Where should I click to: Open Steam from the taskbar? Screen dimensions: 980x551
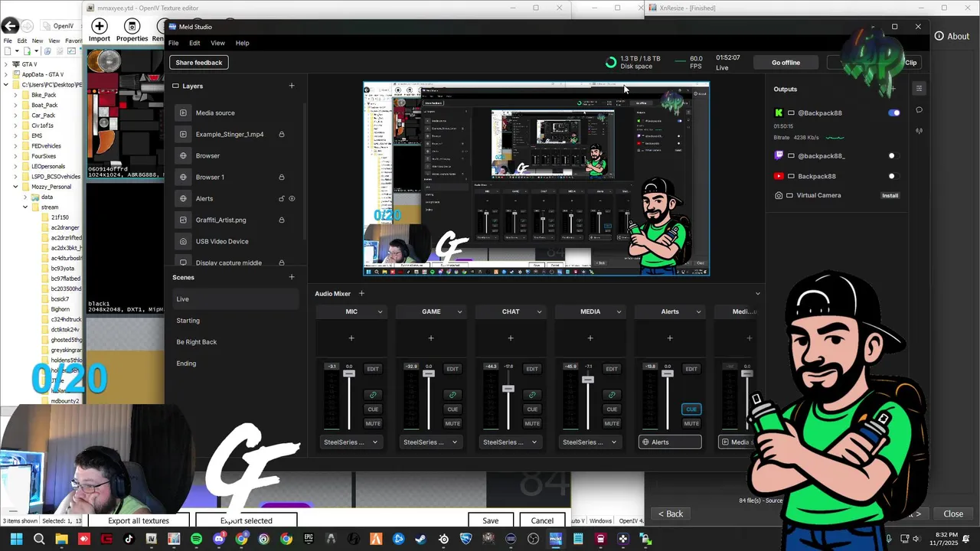point(421,540)
